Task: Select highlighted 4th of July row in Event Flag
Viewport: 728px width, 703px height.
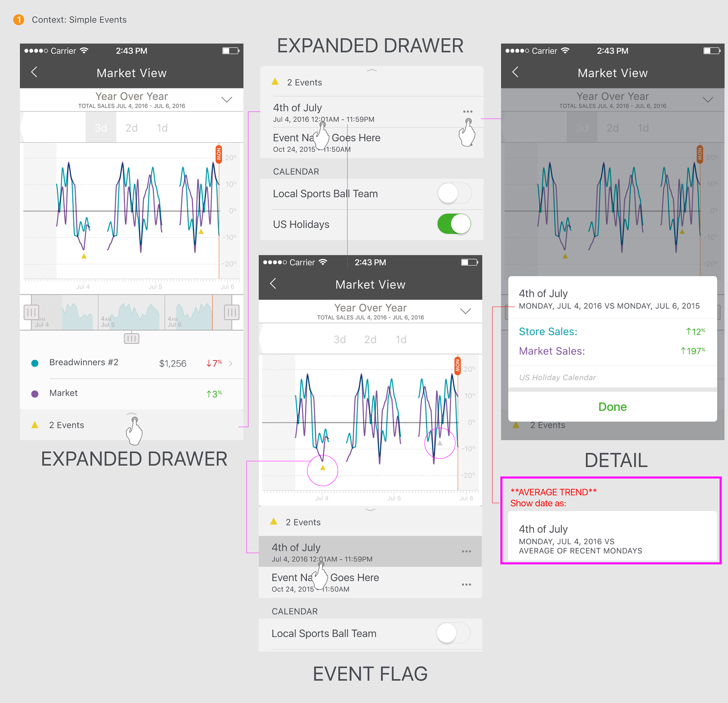Action: coord(370,552)
